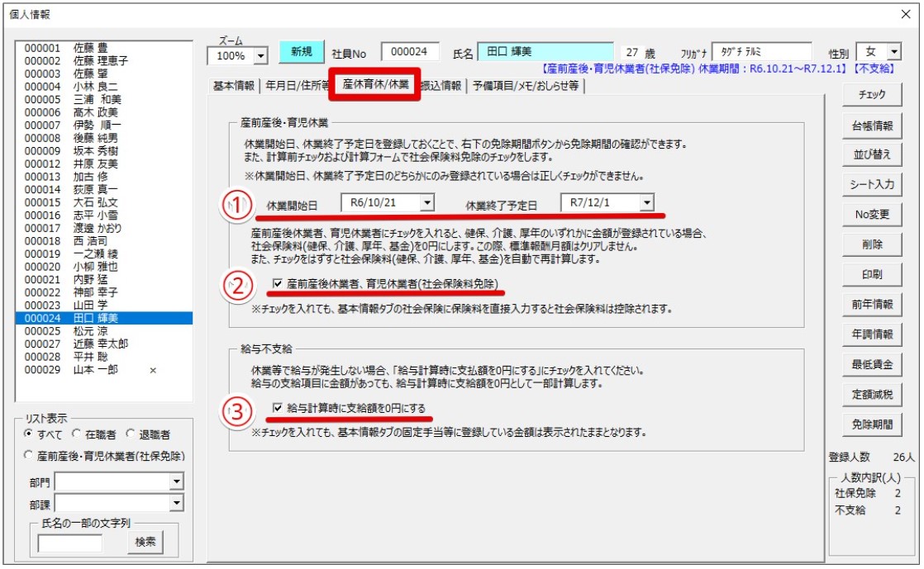The width and height of the screenshot is (924, 569).
Task: Click the 氏名 field showing 田口 輝美
Action: pyautogui.click(x=545, y=52)
